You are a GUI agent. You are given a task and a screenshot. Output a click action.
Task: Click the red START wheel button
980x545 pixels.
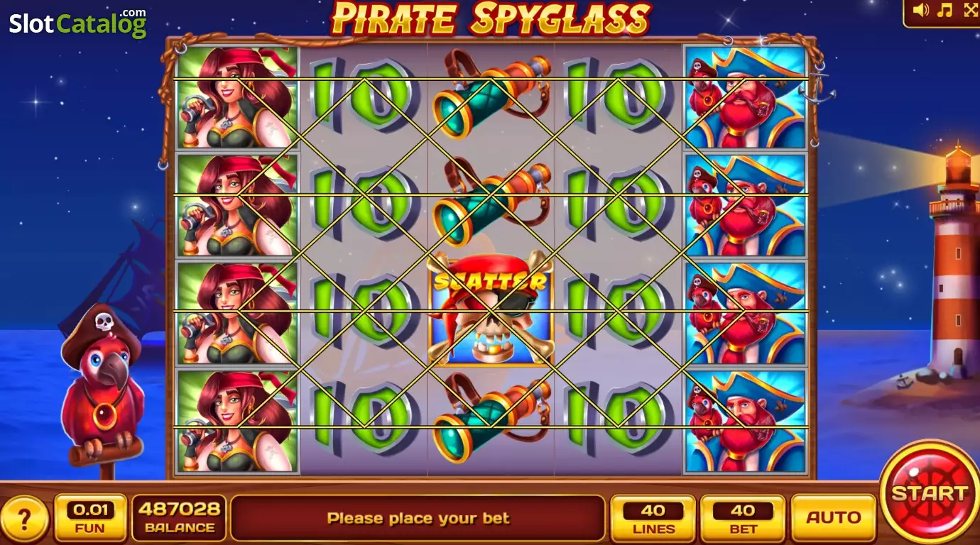pyautogui.click(x=929, y=492)
